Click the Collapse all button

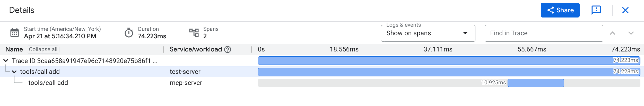click(43, 49)
